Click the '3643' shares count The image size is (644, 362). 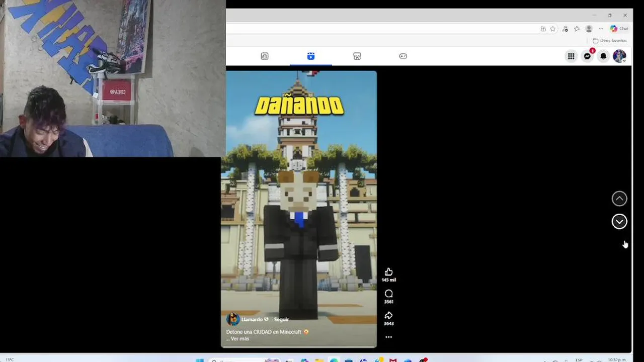pos(388,324)
